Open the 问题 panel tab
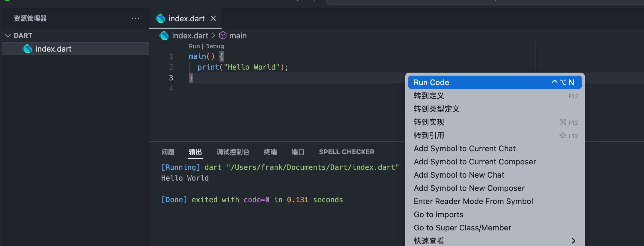This screenshot has width=644, height=246. tap(168, 152)
